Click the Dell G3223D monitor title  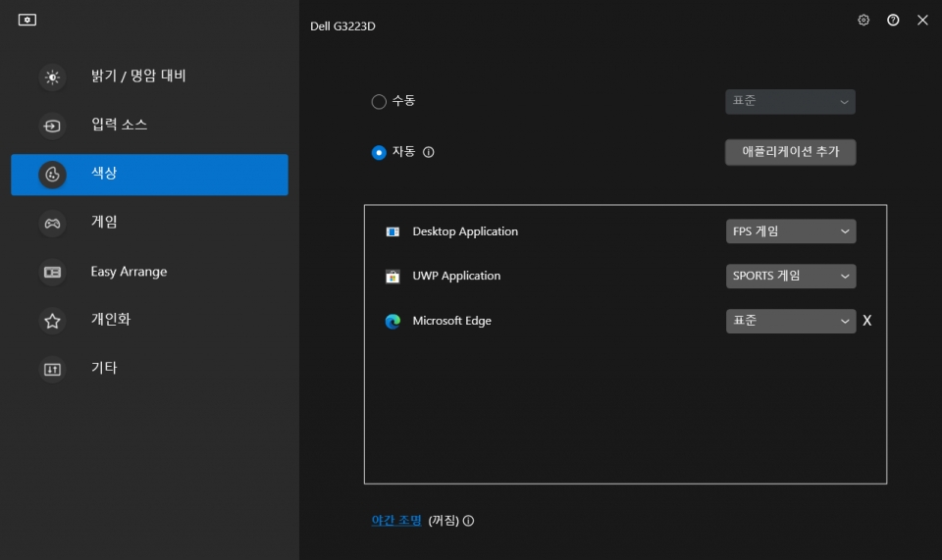pos(342,26)
